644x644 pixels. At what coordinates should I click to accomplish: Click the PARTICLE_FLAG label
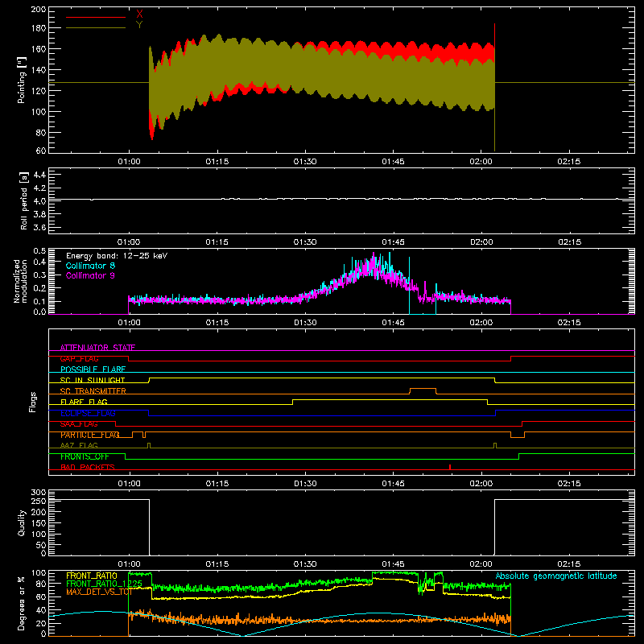point(90,435)
